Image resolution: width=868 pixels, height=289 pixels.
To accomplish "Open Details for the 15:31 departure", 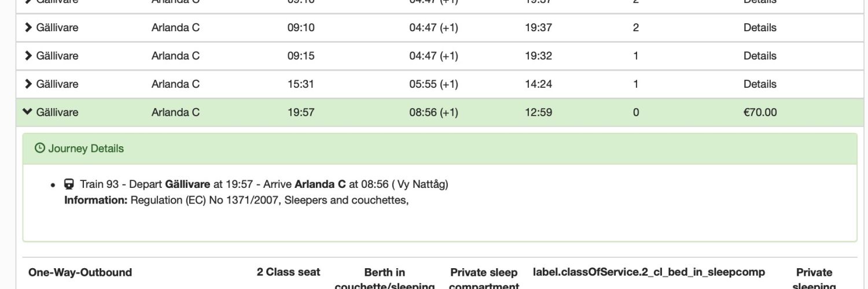I will [760, 84].
